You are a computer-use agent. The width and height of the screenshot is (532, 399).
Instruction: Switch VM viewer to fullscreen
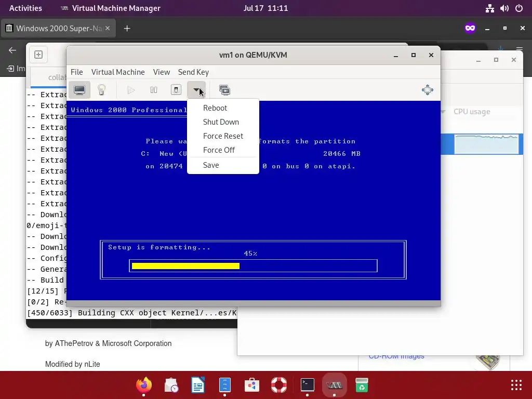tap(427, 90)
